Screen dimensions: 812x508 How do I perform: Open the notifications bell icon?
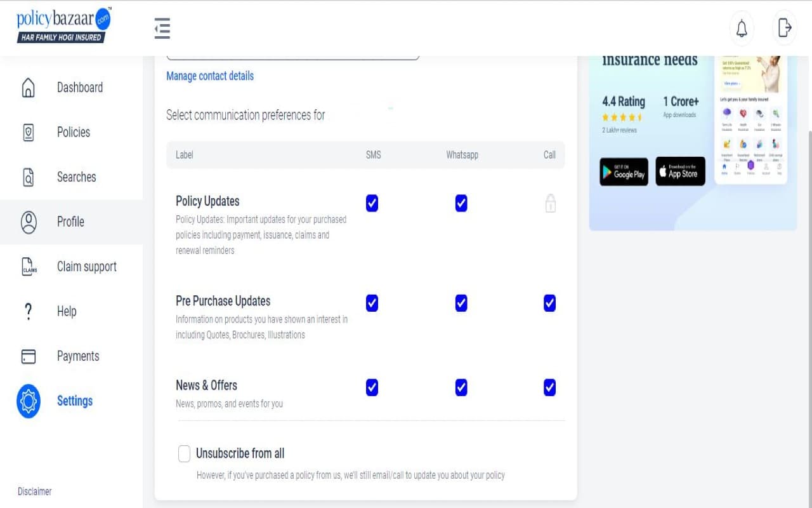coord(742,28)
